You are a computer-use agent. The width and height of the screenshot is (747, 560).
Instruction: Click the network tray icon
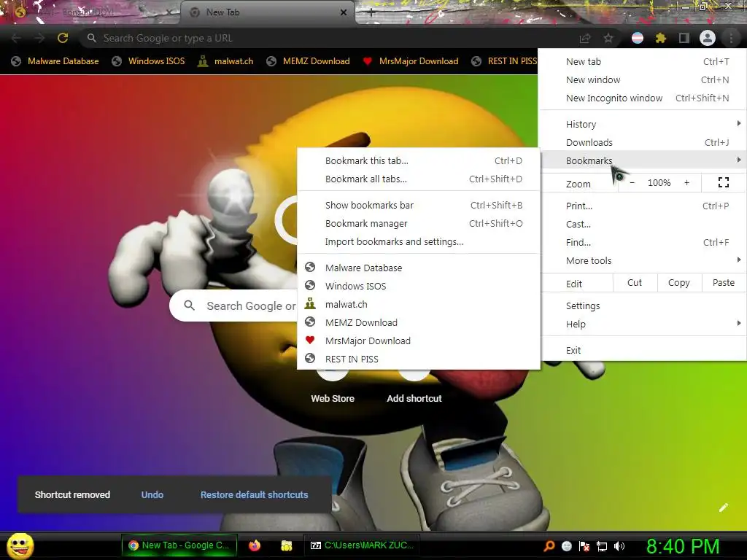[602, 546]
